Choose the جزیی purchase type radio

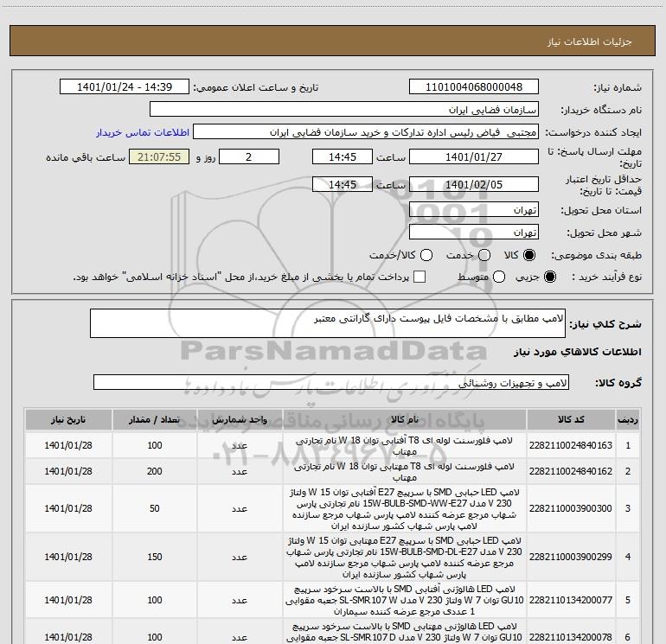(549, 277)
